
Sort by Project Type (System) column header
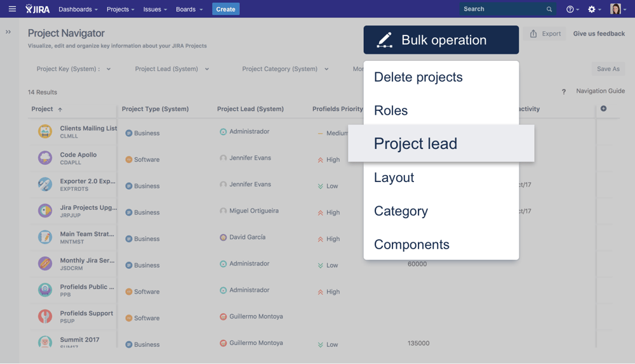tap(155, 109)
